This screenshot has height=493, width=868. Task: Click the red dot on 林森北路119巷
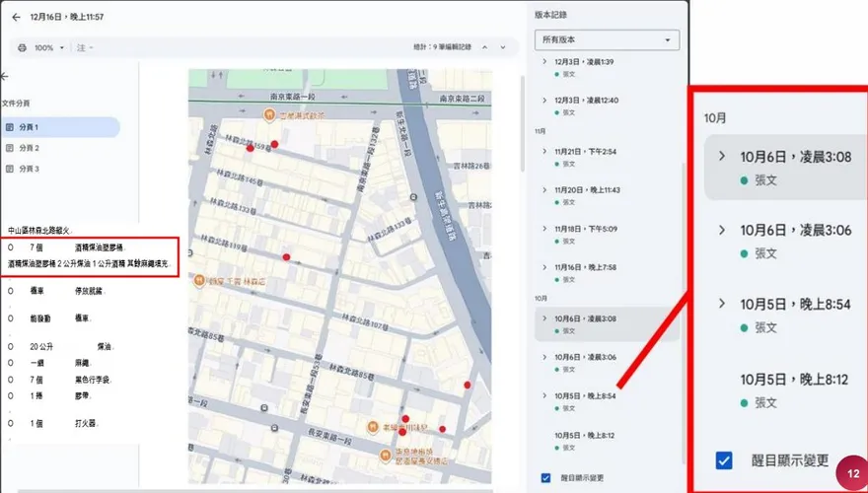click(286, 256)
